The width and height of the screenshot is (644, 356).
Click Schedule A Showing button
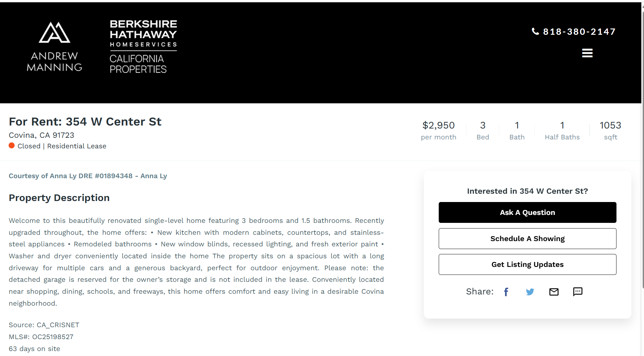pyautogui.click(x=527, y=239)
